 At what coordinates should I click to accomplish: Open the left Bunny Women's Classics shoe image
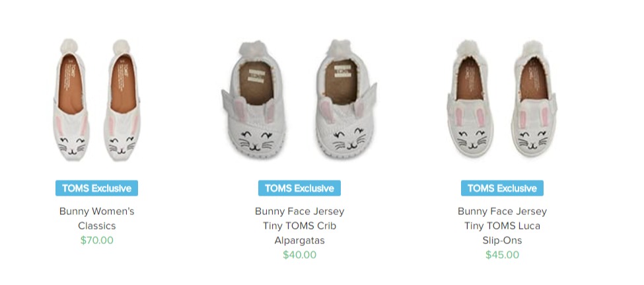click(71, 100)
